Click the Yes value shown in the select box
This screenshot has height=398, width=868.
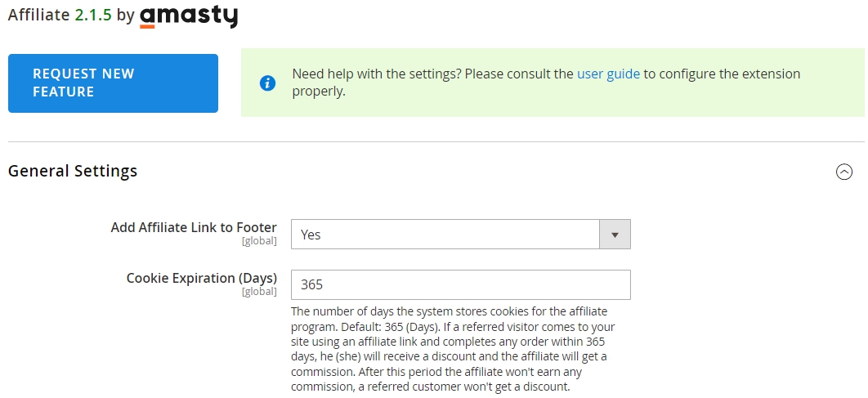[311, 235]
